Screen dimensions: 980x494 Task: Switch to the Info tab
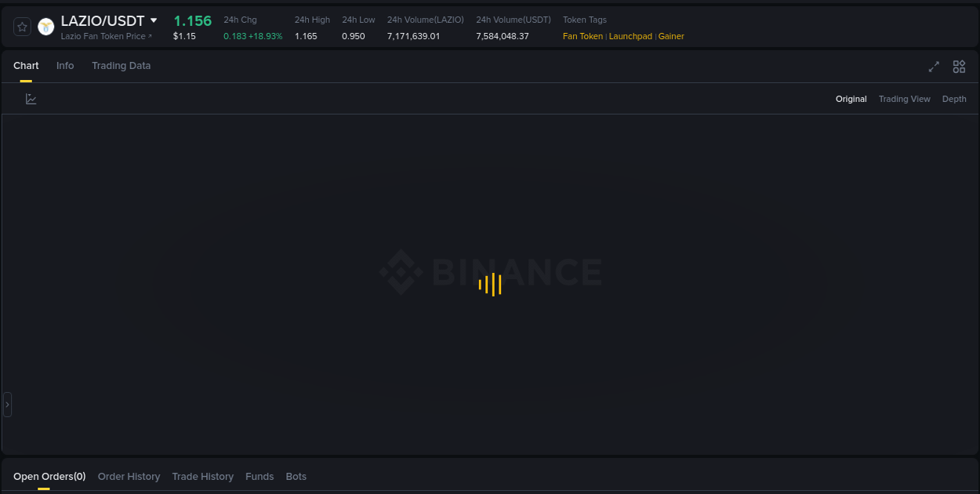tap(65, 66)
